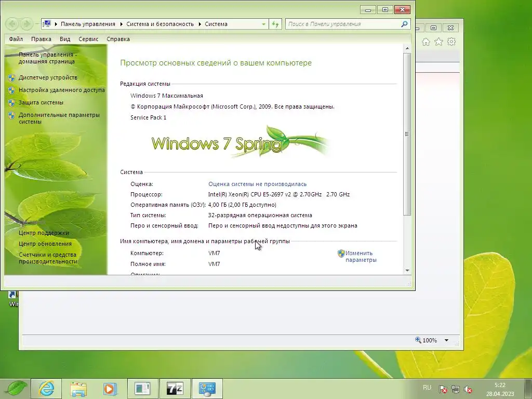Viewport: 532px width, 399px height.
Task: Click the 32-разрядная операционная система text
Action: (260, 215)
